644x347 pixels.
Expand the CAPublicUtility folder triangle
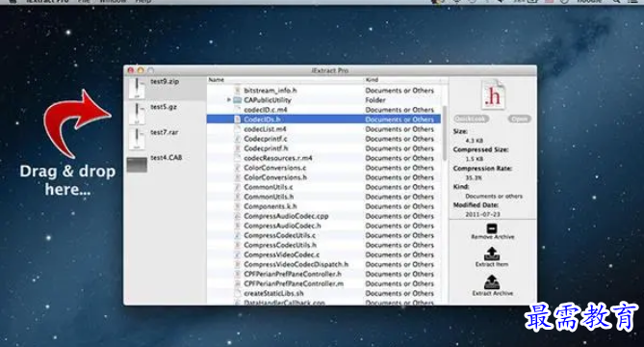(x=229, y=100)
